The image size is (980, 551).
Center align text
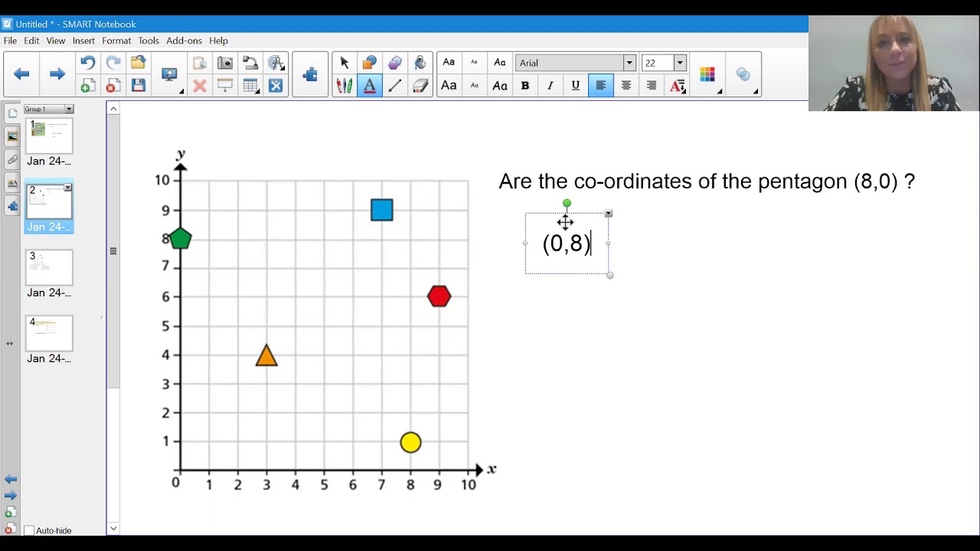[626, 86]
